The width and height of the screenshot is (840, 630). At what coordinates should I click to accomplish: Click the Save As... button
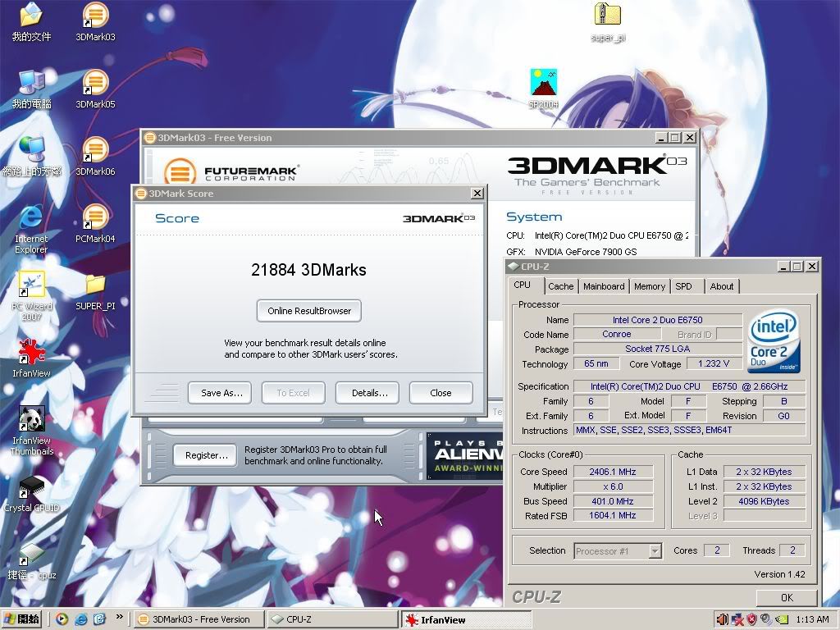click(x=221, y=393)
